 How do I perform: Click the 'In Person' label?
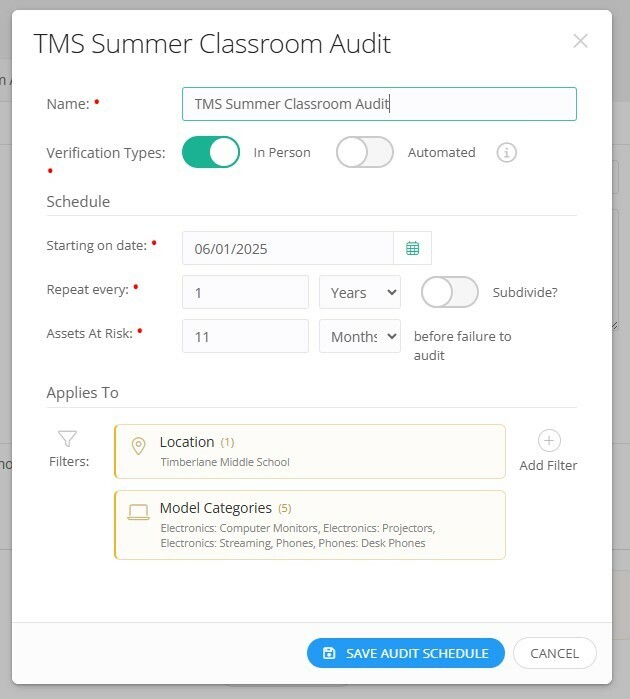[x=282, y=152]
